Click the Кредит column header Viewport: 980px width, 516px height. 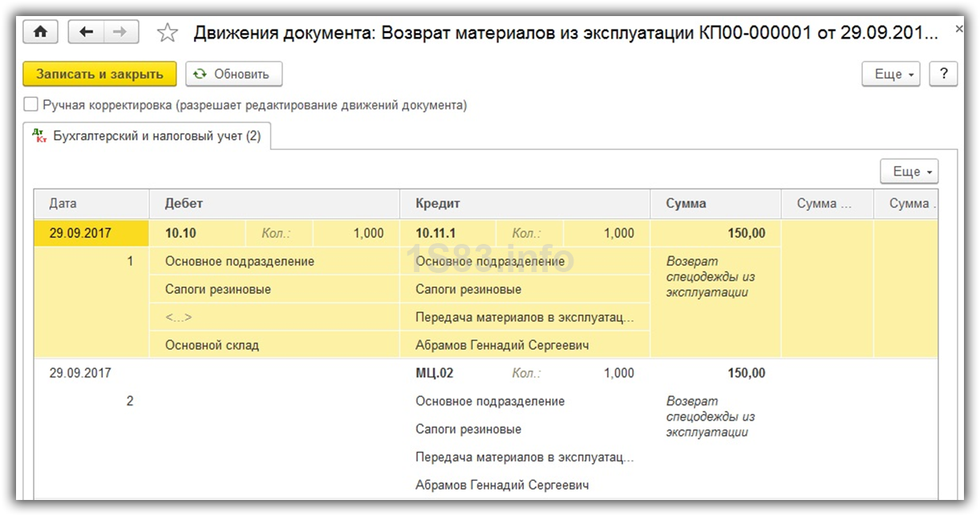[x=524, y=204]
